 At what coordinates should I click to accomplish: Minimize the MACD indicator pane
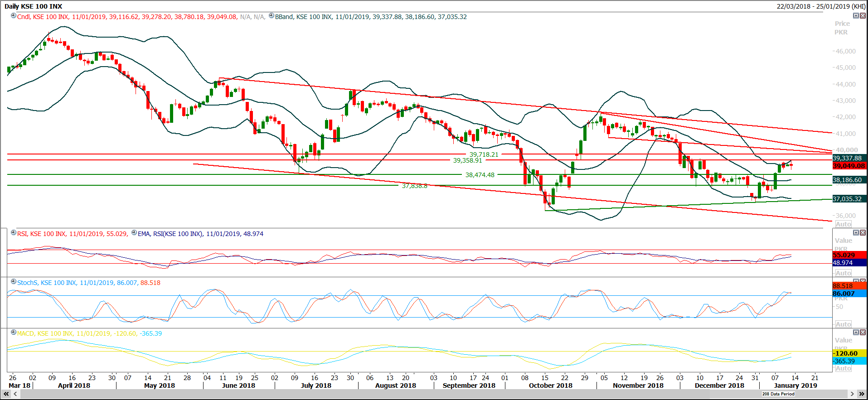(856, 333)
